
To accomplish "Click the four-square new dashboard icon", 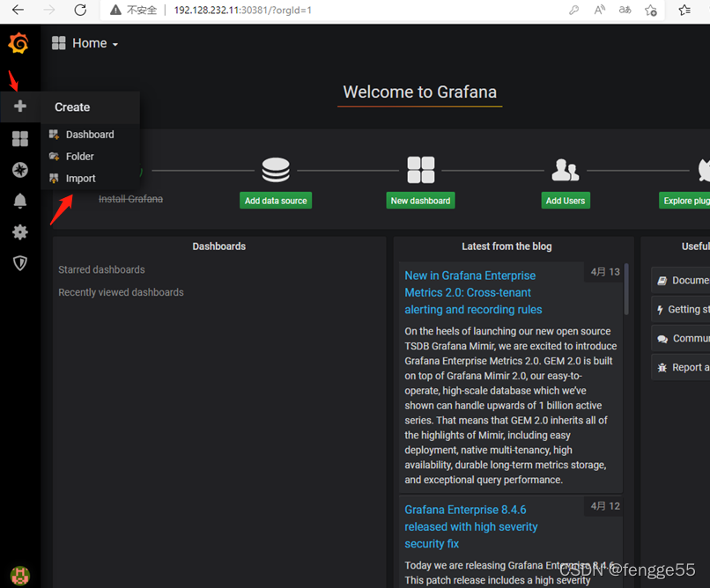I will [421, 170].
